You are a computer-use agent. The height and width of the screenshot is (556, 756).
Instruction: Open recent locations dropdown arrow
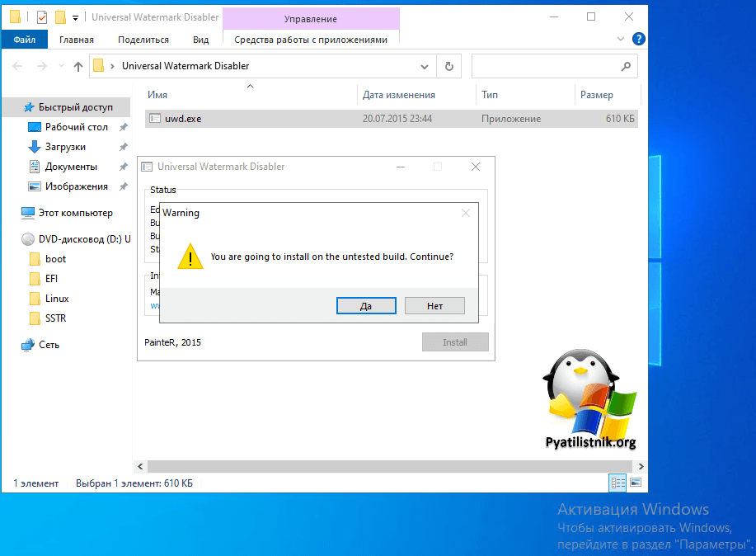click(61, 66)
